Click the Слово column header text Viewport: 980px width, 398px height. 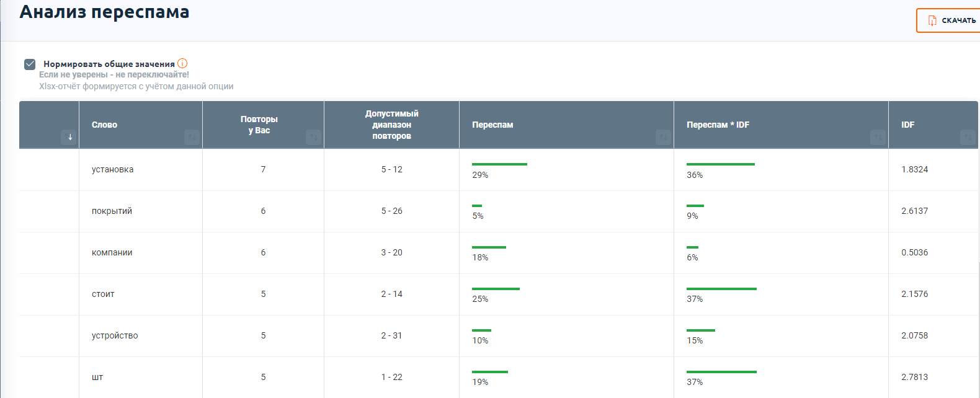[x=104, y=125]
